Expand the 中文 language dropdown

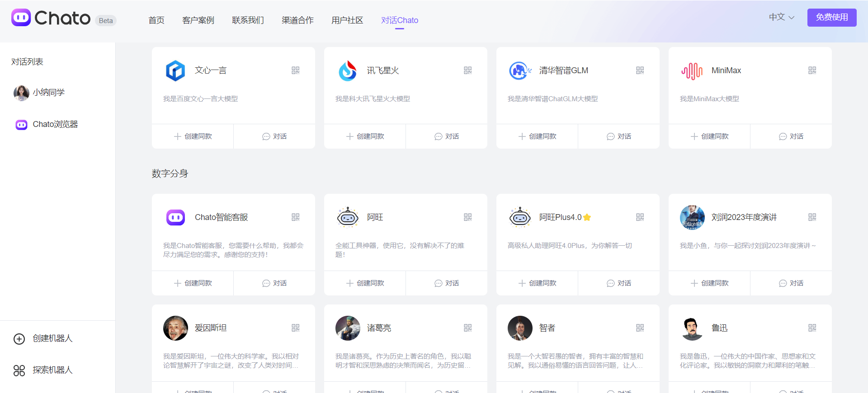[781, 17]
